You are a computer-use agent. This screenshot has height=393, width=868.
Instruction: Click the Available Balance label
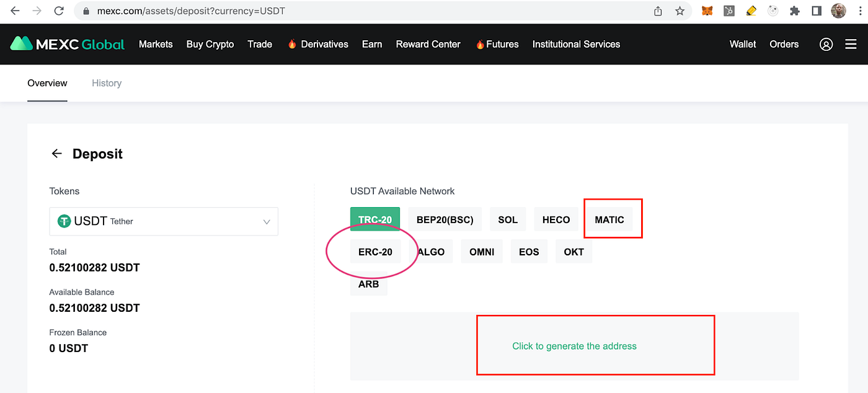click(82, 292)
